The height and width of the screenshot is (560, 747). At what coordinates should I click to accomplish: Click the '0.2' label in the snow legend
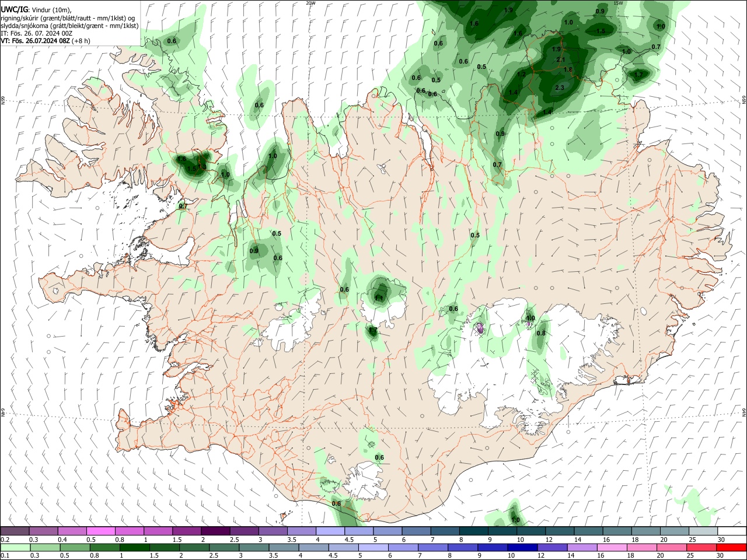click(x=5, y=540)
